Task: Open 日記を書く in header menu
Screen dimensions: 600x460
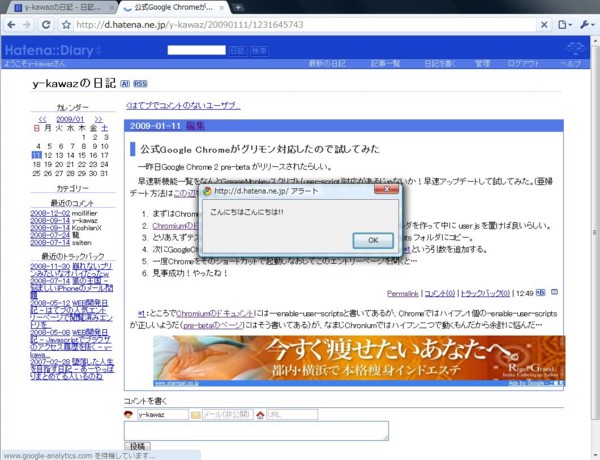Action: click(440, 64)
